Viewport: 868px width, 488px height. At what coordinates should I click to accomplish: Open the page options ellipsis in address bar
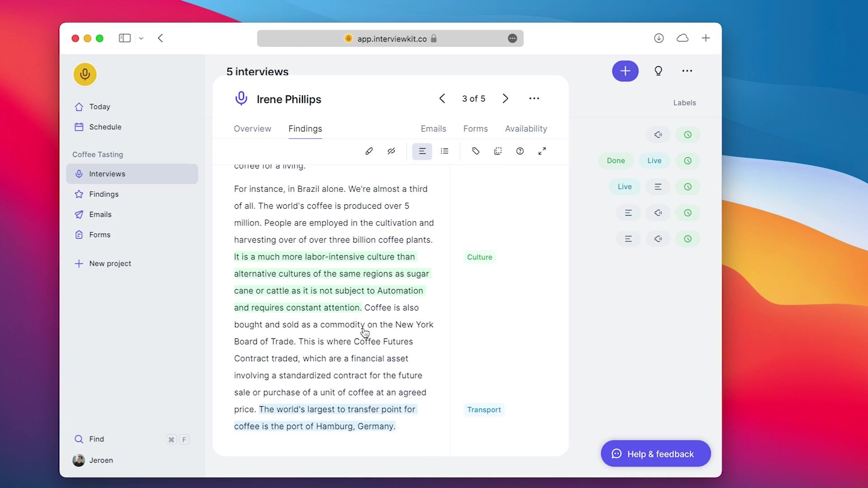click(512, 38)
